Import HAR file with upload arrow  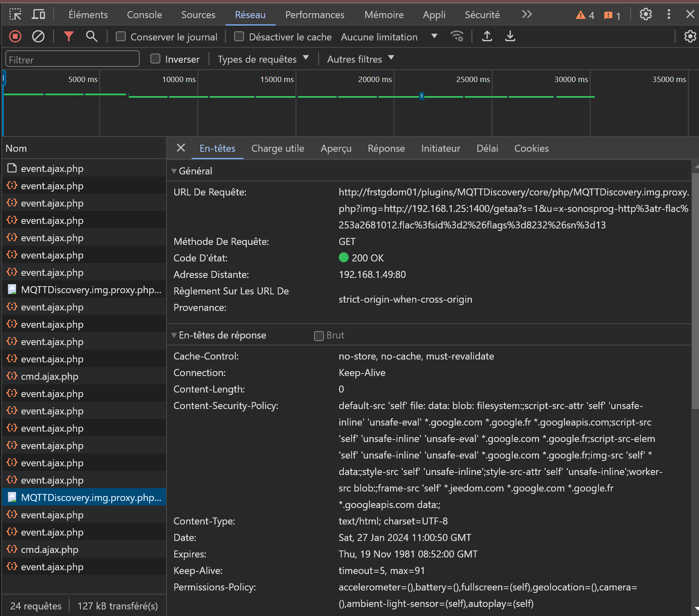tap(487, 37)
